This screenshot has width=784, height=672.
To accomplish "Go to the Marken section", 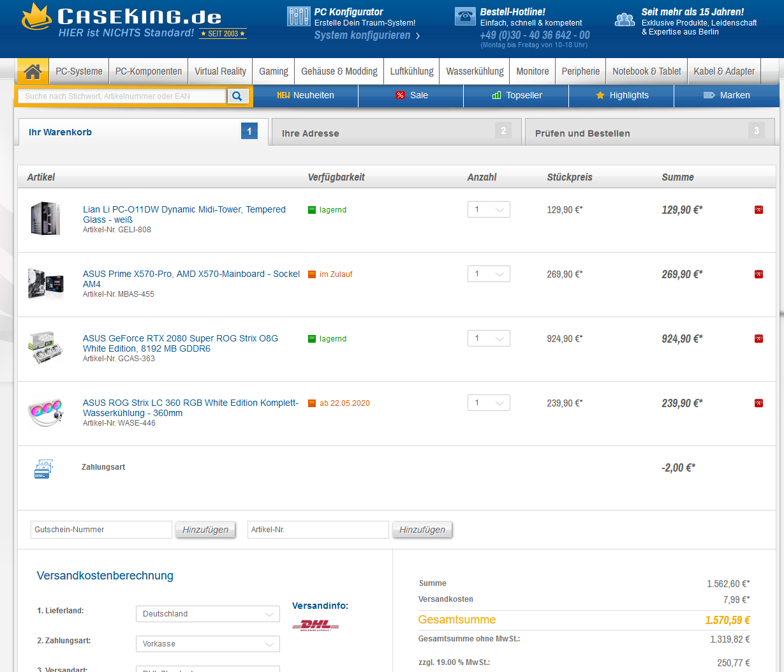I will pos(727,95).
